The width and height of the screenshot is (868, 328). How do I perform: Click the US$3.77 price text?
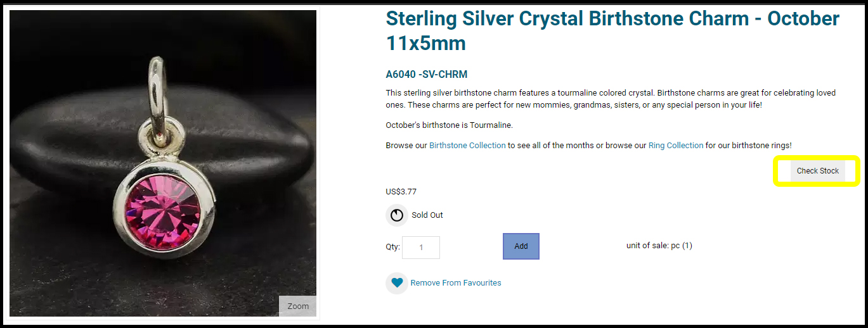click(401, 192)
